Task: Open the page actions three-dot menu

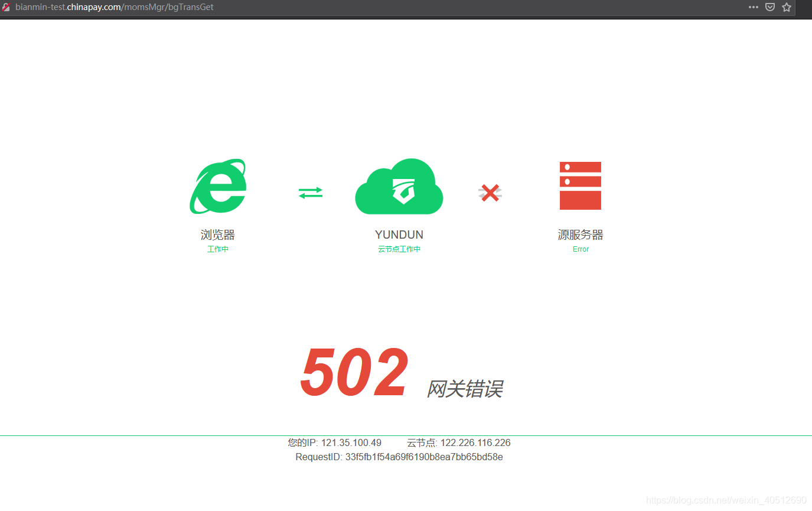Action: [754, 7]
